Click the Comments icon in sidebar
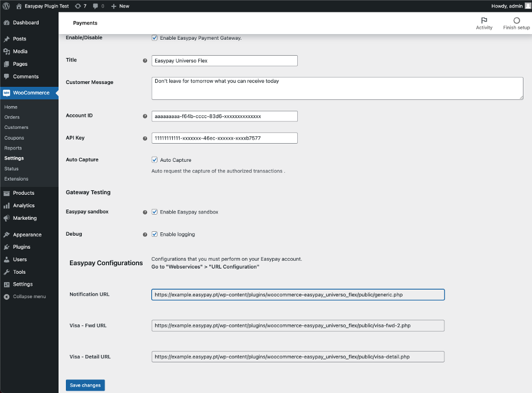 pyautogui.click(x=6, y=77)
